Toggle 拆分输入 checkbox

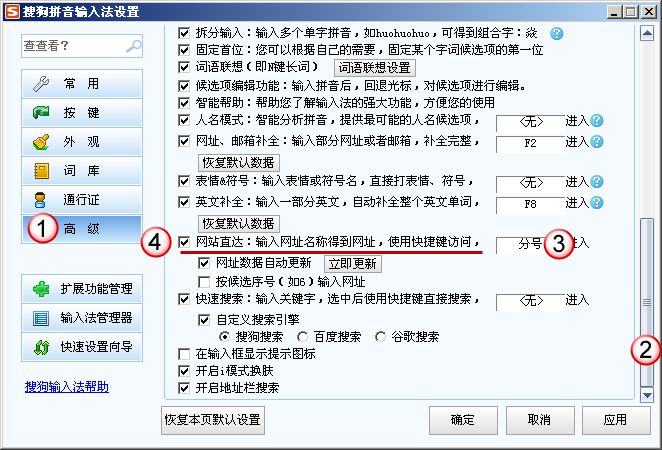tap(184, 33)
